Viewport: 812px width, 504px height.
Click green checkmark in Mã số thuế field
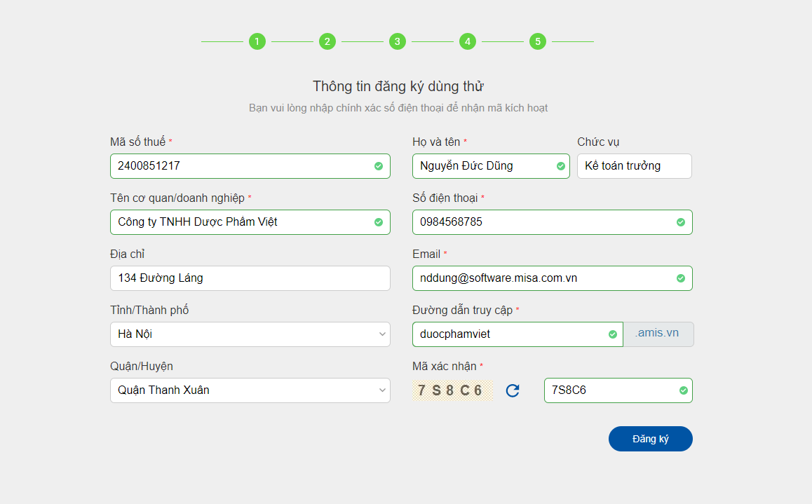(379, 166)
